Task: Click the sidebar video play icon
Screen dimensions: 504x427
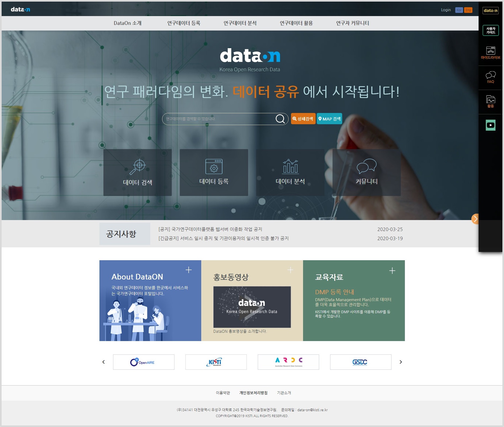Action: pyautogui.click(x=491, y=125)
